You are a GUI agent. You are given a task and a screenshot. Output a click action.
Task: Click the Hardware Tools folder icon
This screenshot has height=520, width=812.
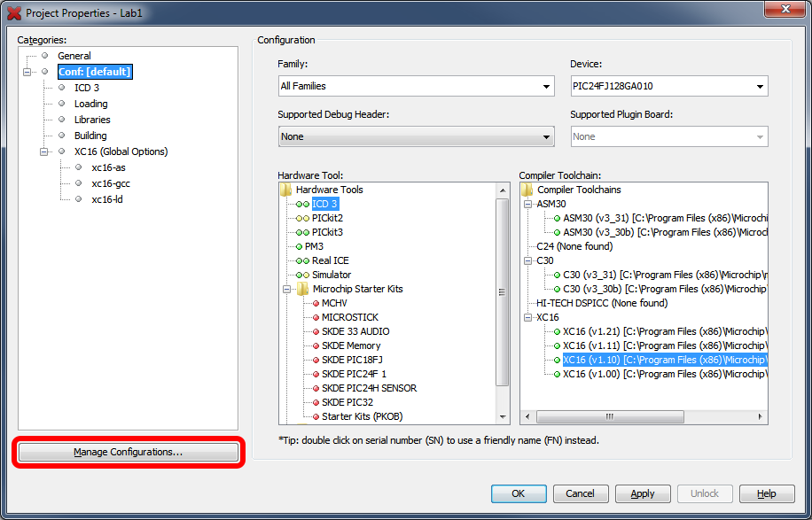285,190
